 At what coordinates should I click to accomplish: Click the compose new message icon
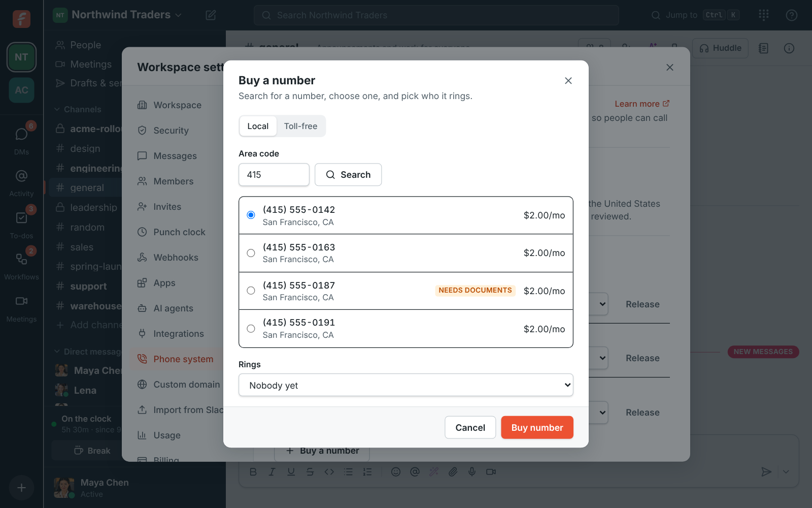[211, 15]
